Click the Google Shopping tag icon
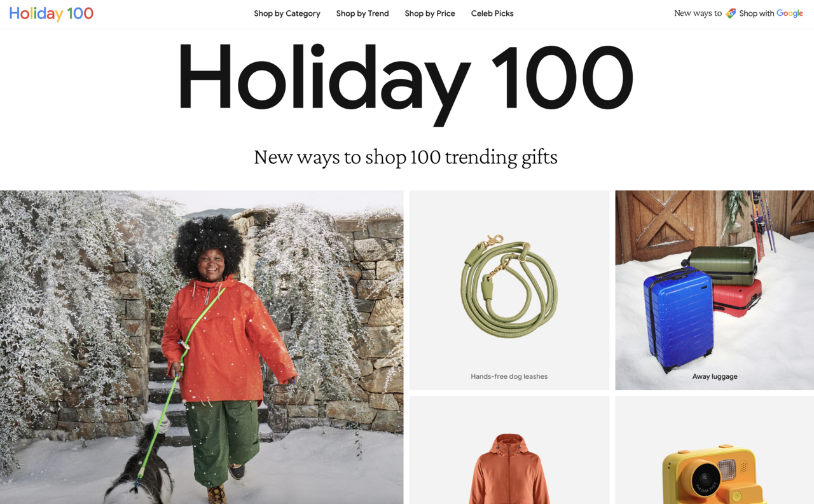 coord(731,13)
